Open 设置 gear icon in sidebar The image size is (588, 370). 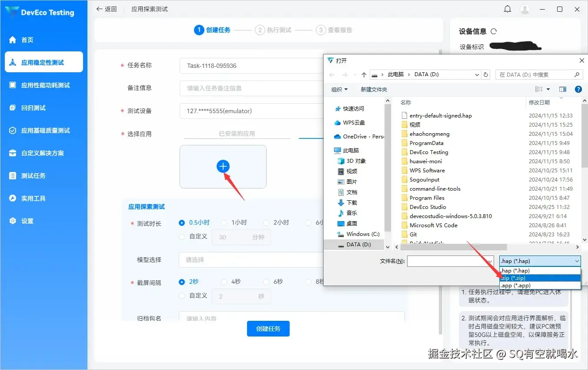coord(13,221)
